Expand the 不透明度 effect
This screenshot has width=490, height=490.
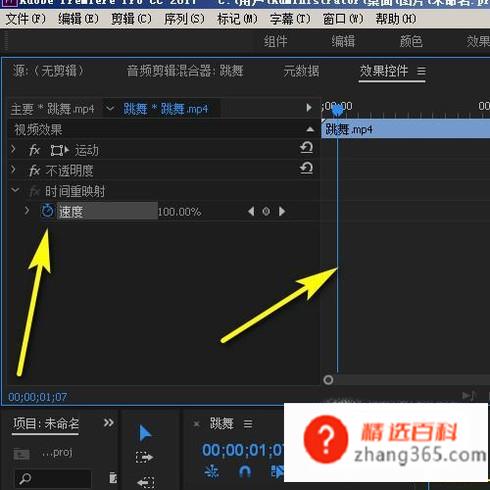[x=13, y=170]
